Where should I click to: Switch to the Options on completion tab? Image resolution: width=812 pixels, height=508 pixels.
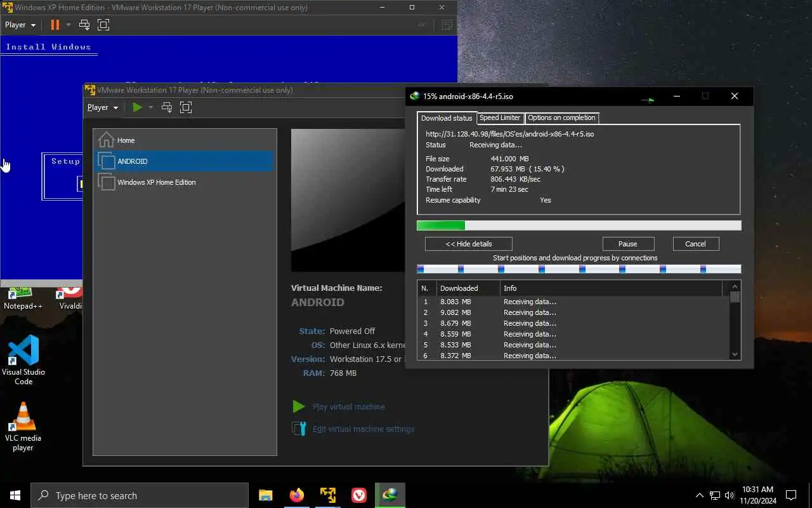(561, 117)
